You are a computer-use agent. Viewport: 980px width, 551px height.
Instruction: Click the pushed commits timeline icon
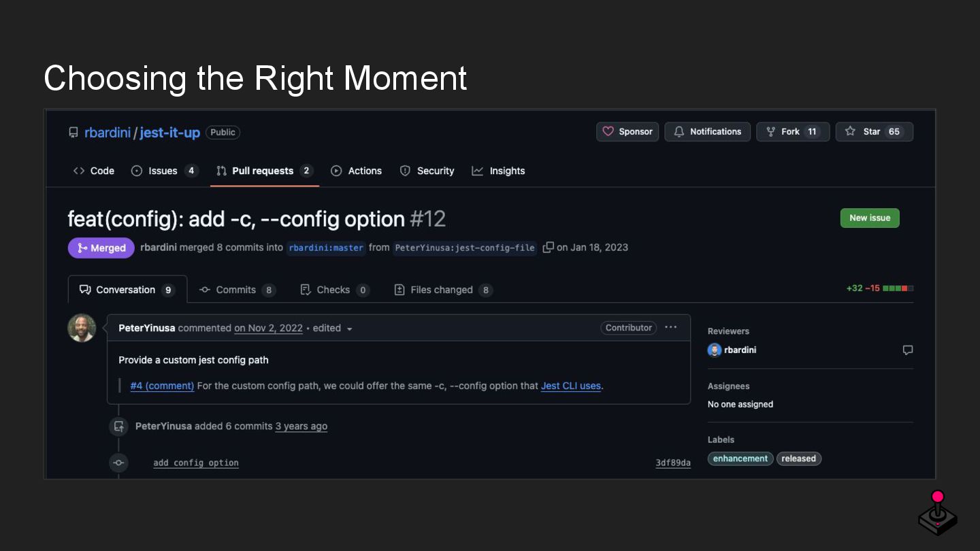click(x=119, y=427)
